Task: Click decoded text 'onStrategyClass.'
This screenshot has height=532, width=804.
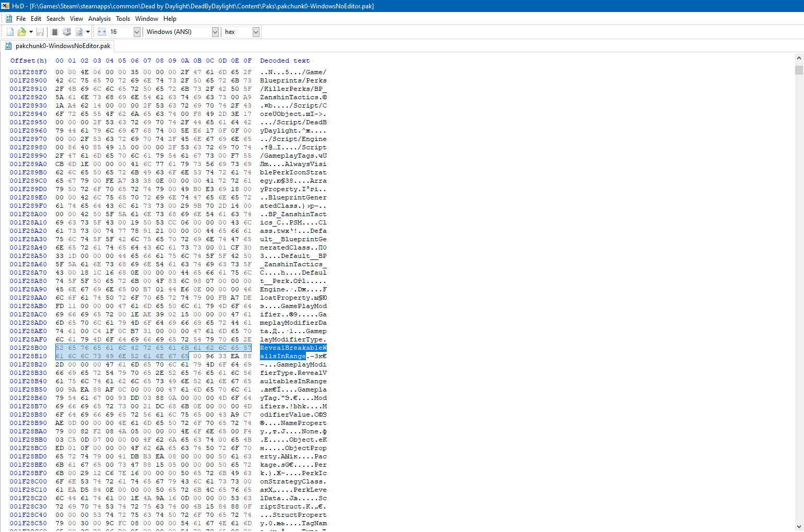Action: tap(293, 481)
